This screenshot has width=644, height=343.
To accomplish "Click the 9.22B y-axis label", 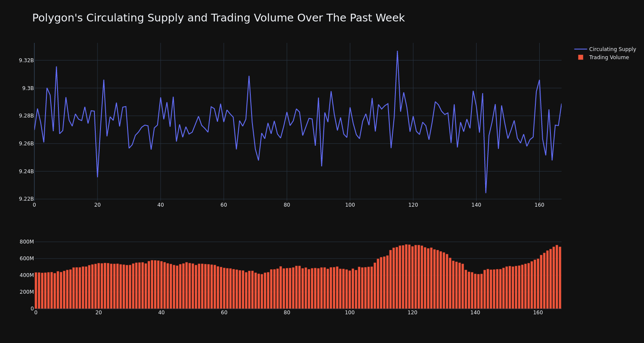I will pos(26,199).
